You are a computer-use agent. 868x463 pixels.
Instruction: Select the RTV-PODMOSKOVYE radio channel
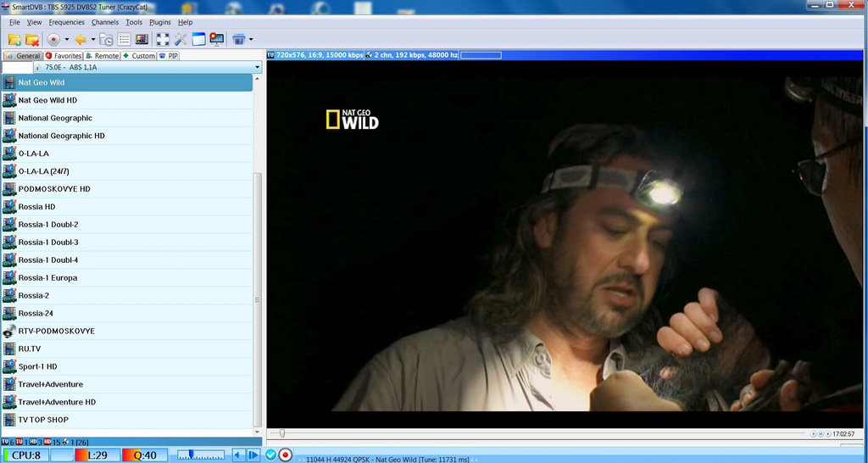pos(127,331)
